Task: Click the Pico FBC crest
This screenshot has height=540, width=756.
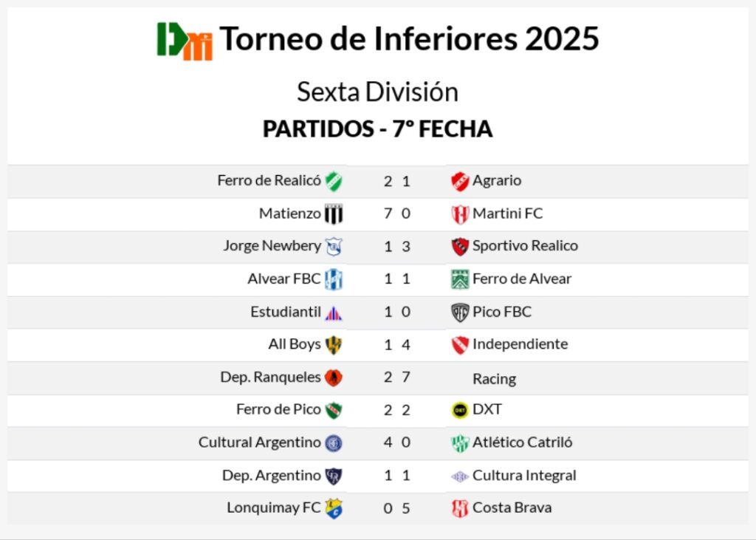Action: [x=460, y=312]
